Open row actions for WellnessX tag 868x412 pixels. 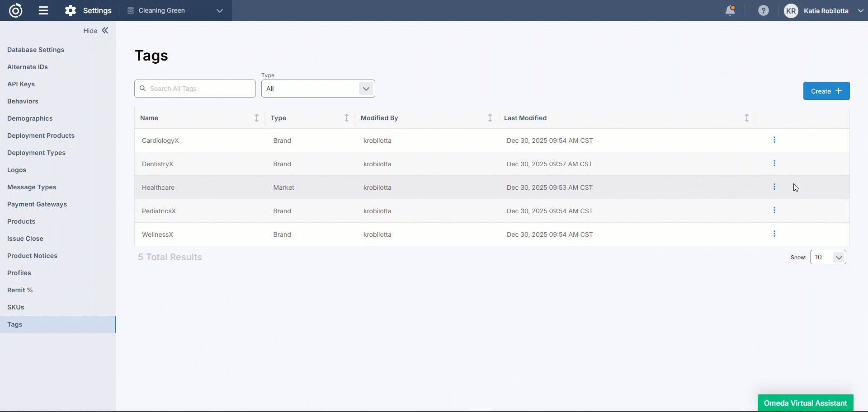point(774,234)
